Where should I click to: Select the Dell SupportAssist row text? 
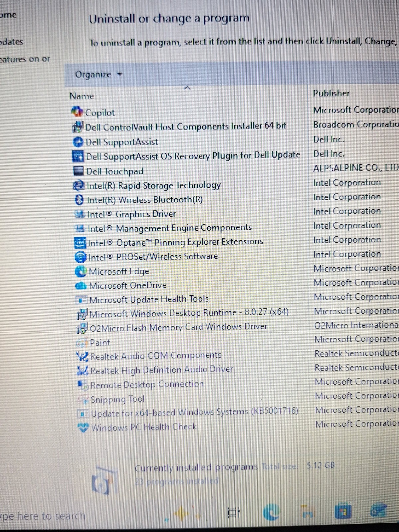[x=122, y=142]
